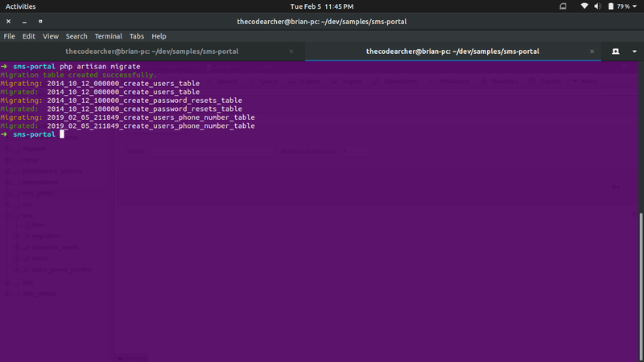Open the clock showing Tue Feb 5 11:45 PM
Screen dimensions: 644x362
tap(321, 6)
